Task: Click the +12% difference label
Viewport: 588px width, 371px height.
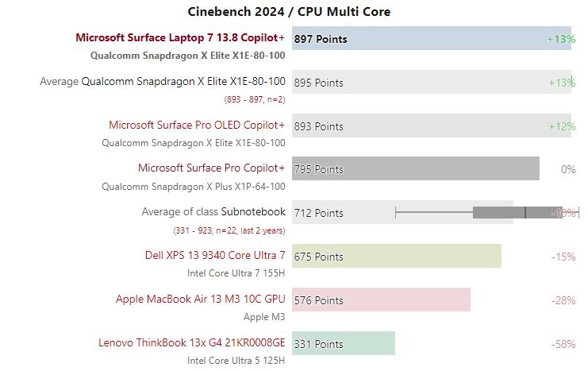Action: click(561, 126)
